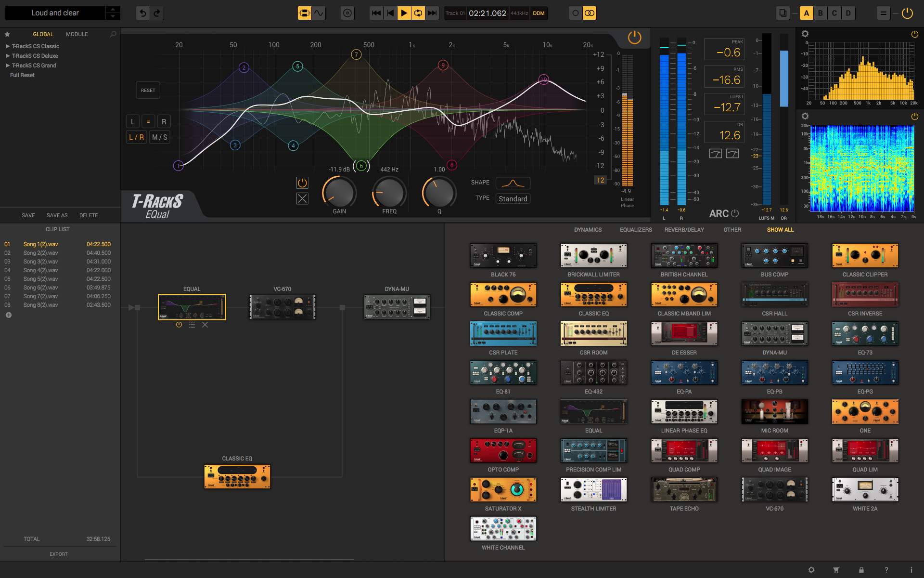Click the copy snapshot icon
The width and height of the screenshot is (924, 578).
[x=783, y=13]
